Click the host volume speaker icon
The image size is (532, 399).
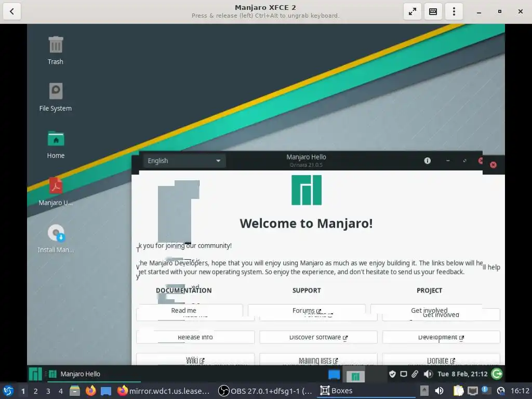[440, 391]
